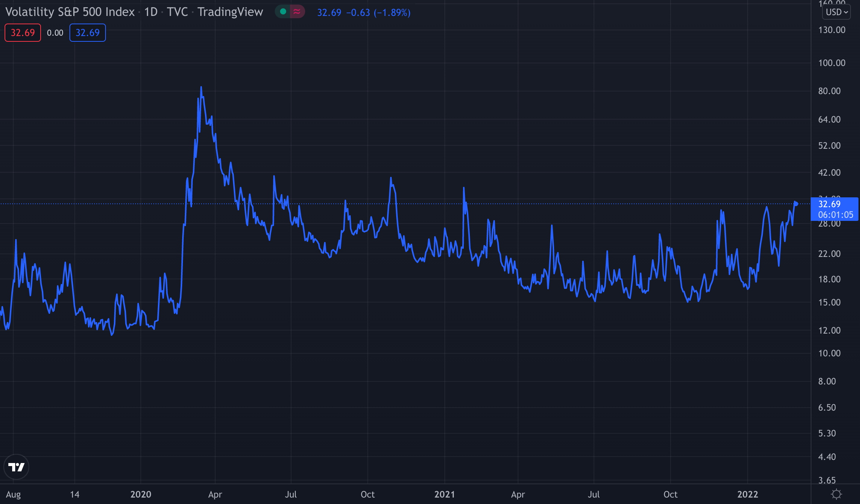Viewport: 860px width, 504px height.
Task: Click the pink delayed-data wave icon
Action: (297, 12)
